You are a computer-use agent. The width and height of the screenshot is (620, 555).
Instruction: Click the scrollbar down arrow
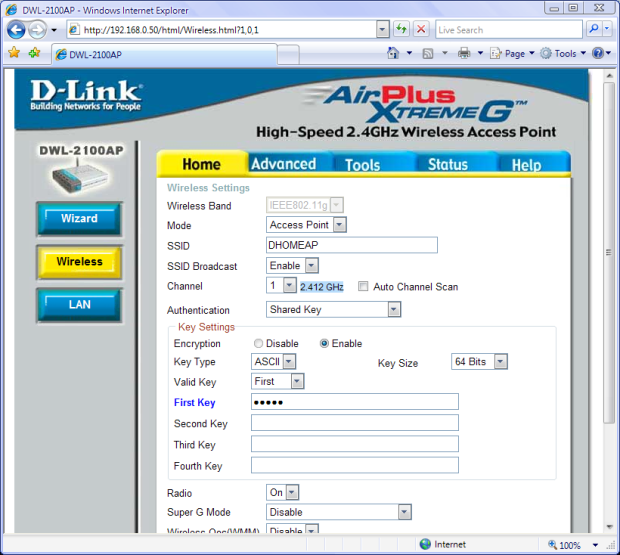coord(609,527)
